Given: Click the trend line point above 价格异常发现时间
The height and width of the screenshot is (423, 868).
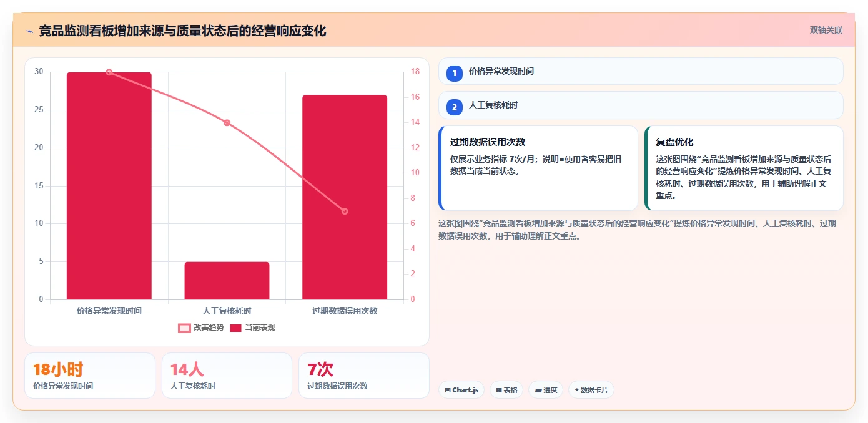Looking at the screenshot, I should click(109, 72).
